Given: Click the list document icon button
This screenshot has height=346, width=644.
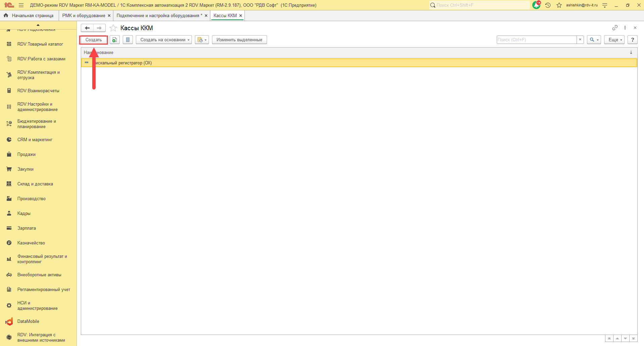Looking at the screenshot, I should click(128, 40).
